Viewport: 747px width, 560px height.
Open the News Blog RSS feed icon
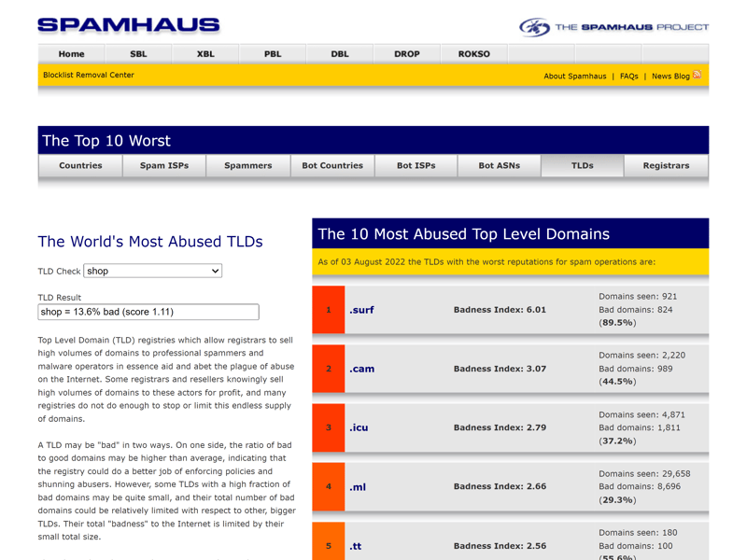[697, 75]
